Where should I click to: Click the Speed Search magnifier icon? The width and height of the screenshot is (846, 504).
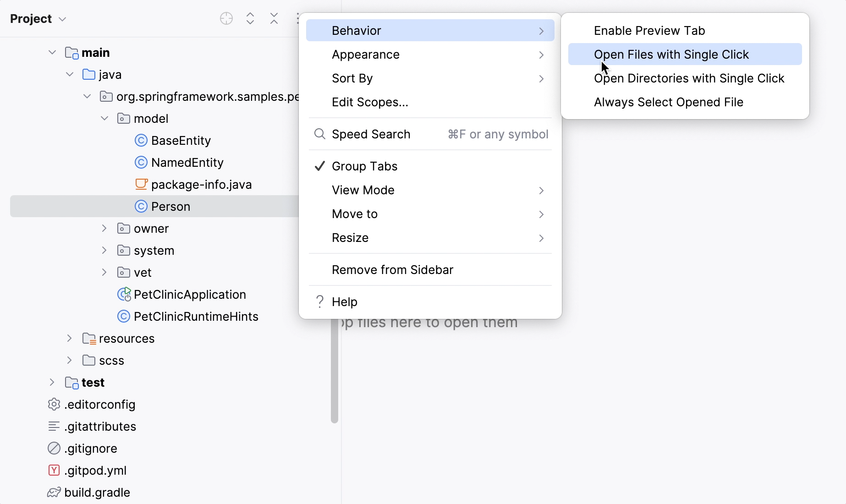(x=319, y=134)
